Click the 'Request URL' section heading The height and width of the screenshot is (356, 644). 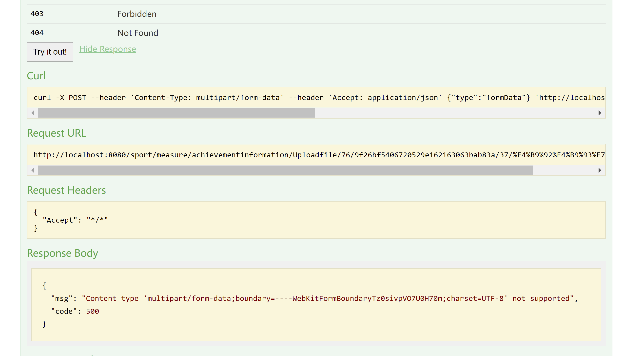click(57, 133)
